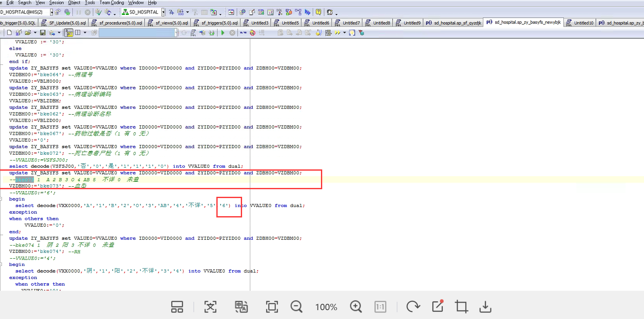Switch to the sd_hospital.sp_sf_qyzdjk tab
This screenshot has width=644, height=319.
453,23
